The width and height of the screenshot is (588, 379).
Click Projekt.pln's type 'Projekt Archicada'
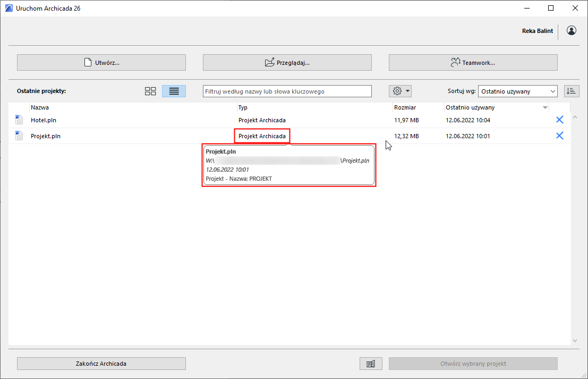point(262,136)
